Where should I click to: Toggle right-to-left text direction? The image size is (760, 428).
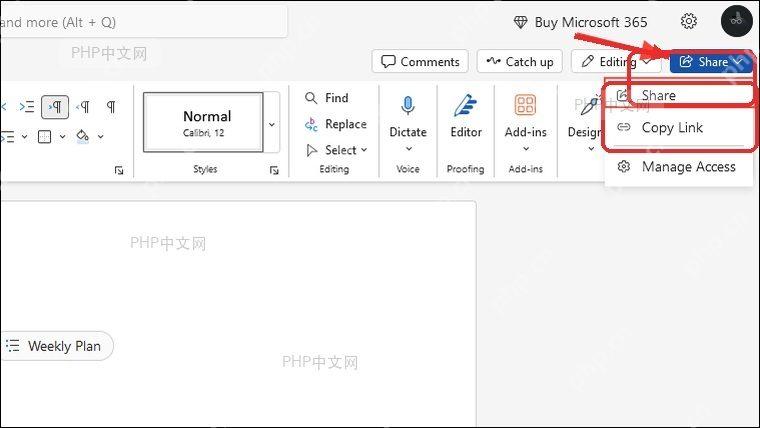click(x=83, y=107)
